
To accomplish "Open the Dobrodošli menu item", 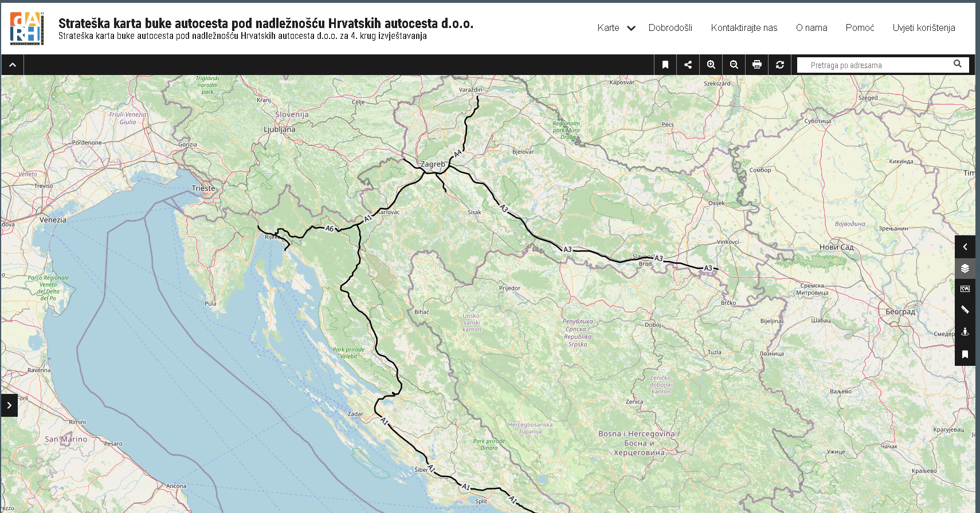I will (x=670, y=27).
